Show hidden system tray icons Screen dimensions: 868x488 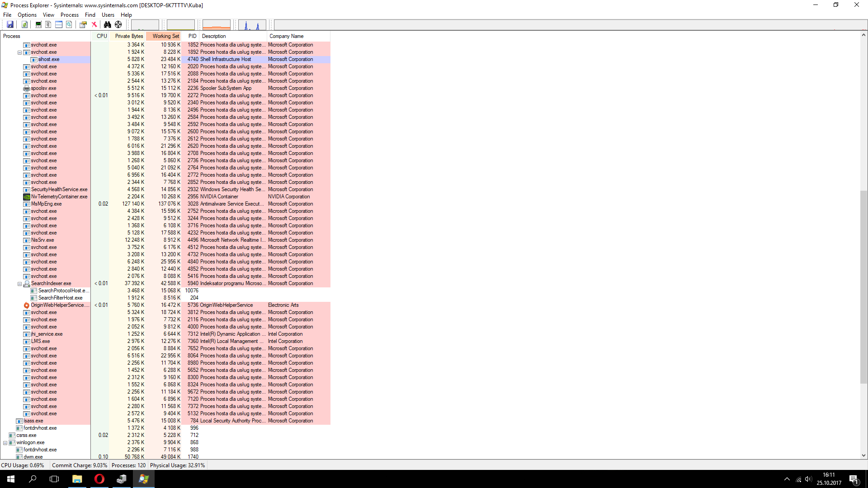(x=787, y=479)
